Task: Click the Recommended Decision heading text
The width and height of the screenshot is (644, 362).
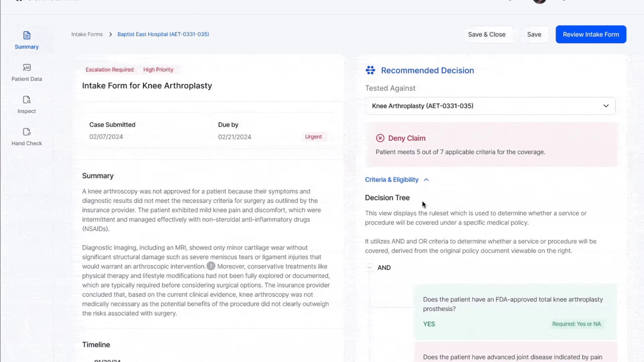Action: pyautogui.click(x=427, y=70)
